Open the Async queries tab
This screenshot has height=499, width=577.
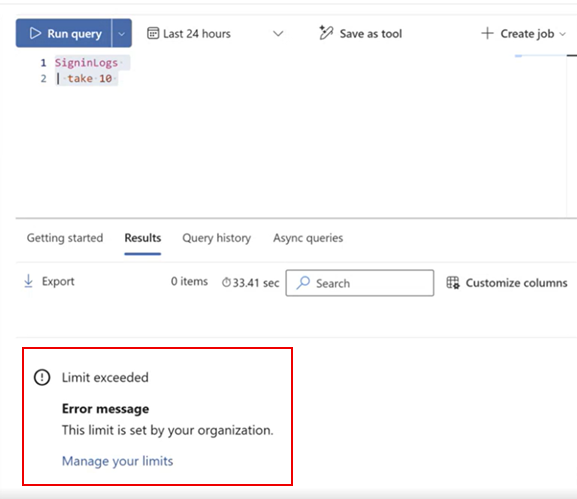click(308, 238)
